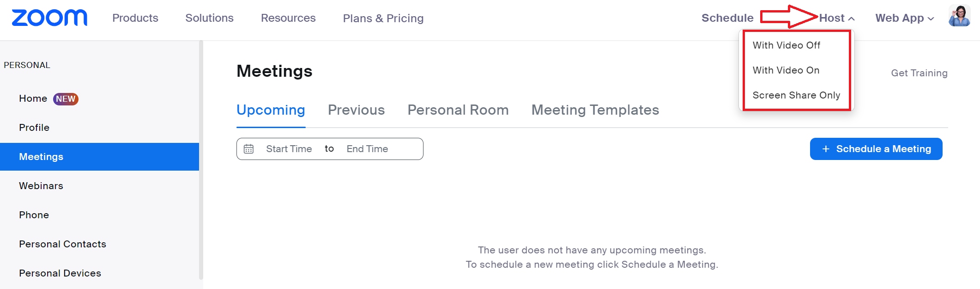Click the NEW badge beside Home

coord(66,99)
